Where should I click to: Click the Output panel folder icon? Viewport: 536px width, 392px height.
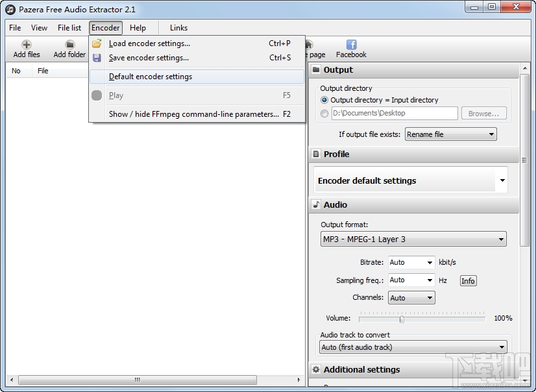click(x=317, y=70)
